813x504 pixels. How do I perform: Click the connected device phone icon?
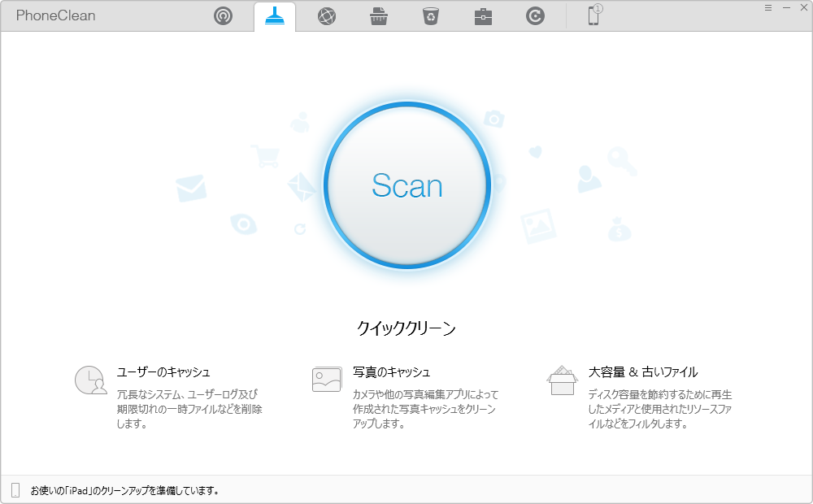(594, 15)
